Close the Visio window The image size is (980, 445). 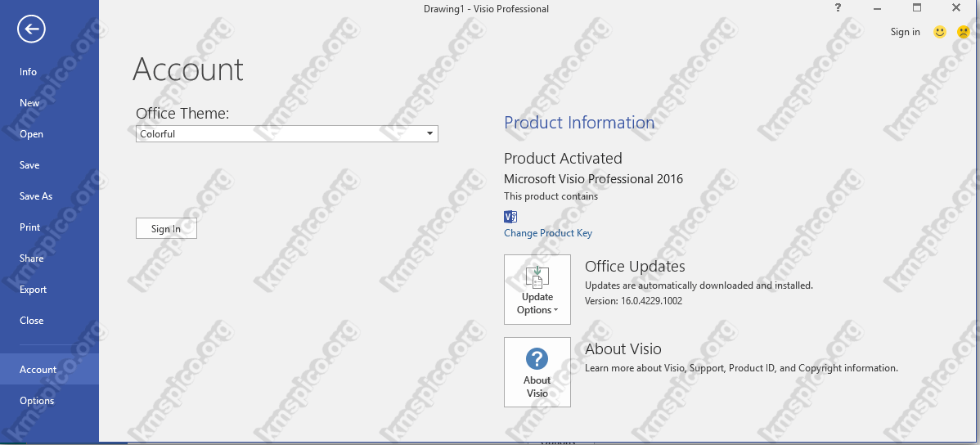[x=956, y=8]
